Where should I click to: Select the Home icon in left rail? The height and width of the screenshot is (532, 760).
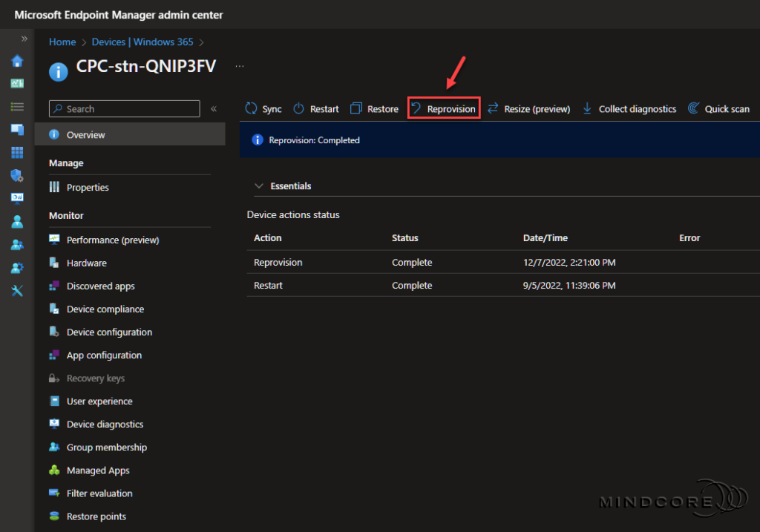(x=16, y=61)
